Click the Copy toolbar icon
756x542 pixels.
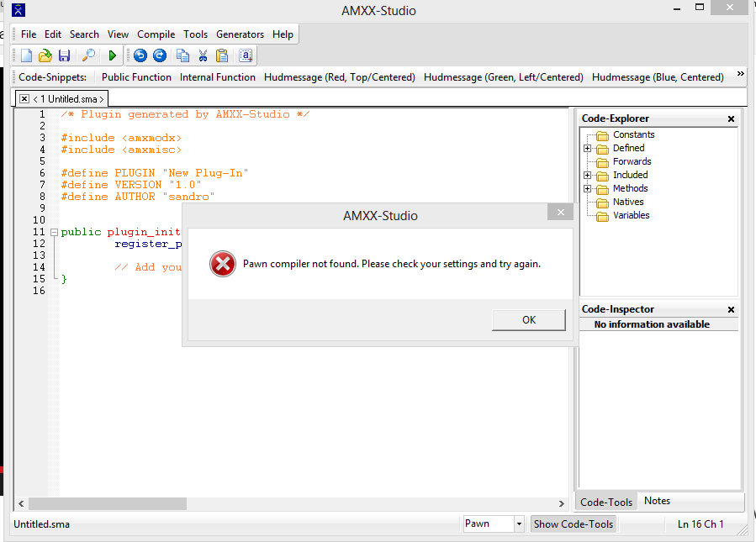point(182,56)
